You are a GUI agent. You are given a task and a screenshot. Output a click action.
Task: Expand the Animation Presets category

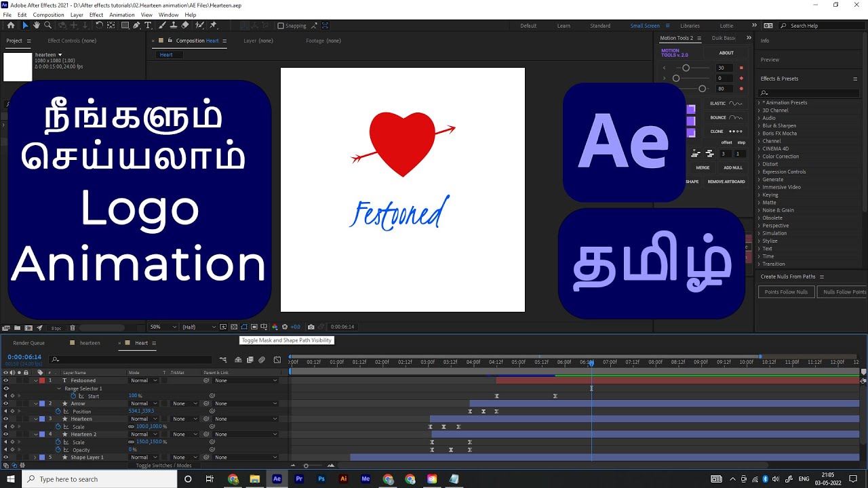(759, 103)
